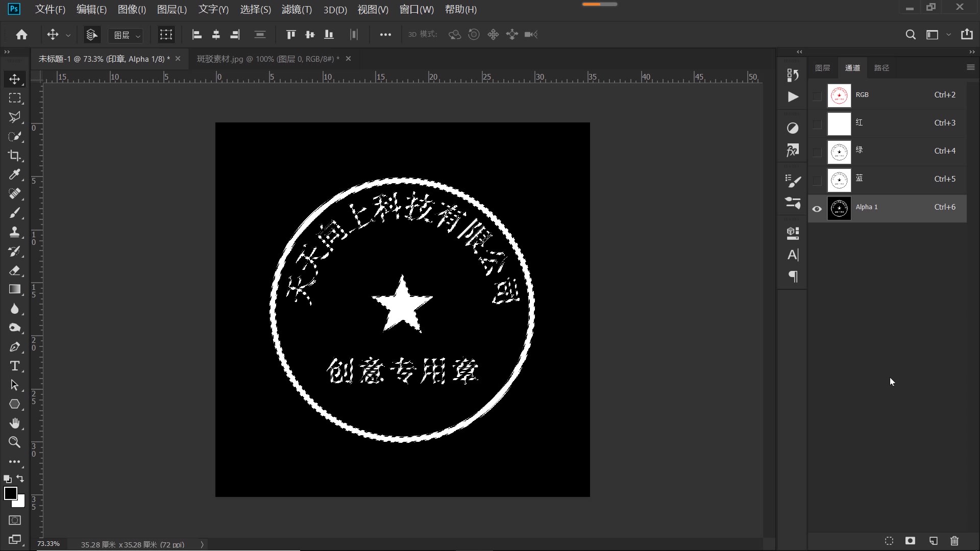The width and height of the screenshot is (980, 551).
Task: Select the Horizontal Type tool
Action: [x=15, y=366]
